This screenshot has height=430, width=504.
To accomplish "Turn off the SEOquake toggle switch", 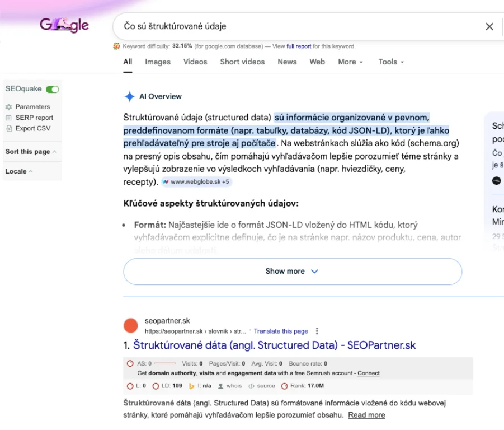I will (x=53, y=89).
